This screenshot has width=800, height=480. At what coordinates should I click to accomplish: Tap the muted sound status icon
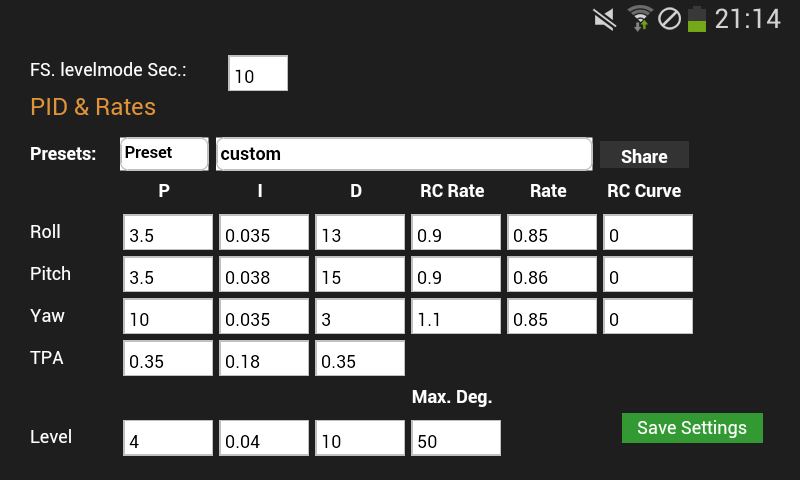[x=604, y=18]
